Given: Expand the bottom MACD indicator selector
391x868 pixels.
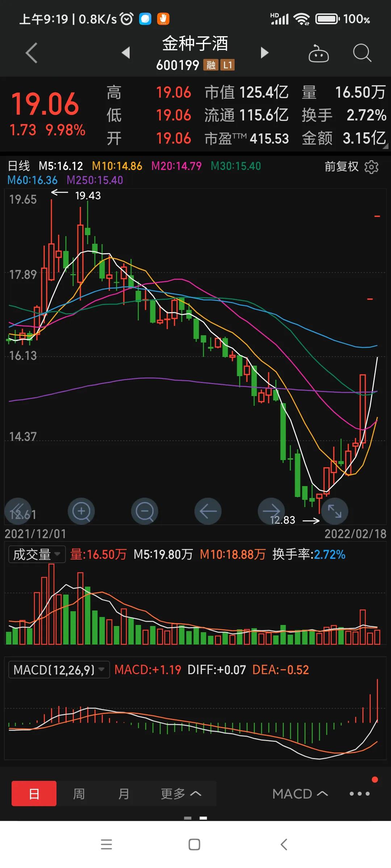Looking at the screenshot, I should coord(300,794).
